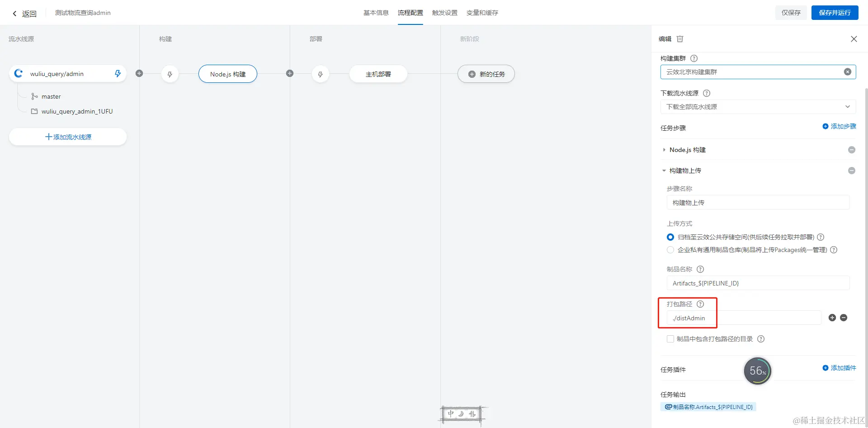Screen dimensions: 868x428
Task: Open the 下载流水线源 dropdown
Action: tap(758, 107)
